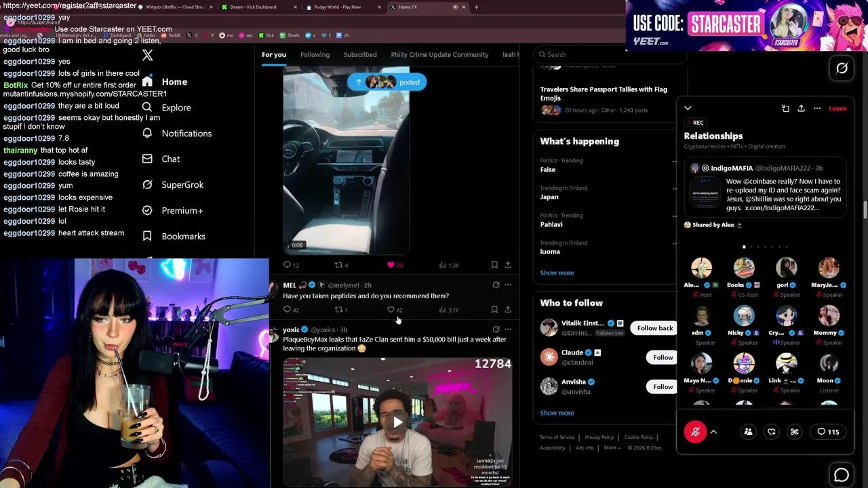Repost the car video post

[341, 265]
